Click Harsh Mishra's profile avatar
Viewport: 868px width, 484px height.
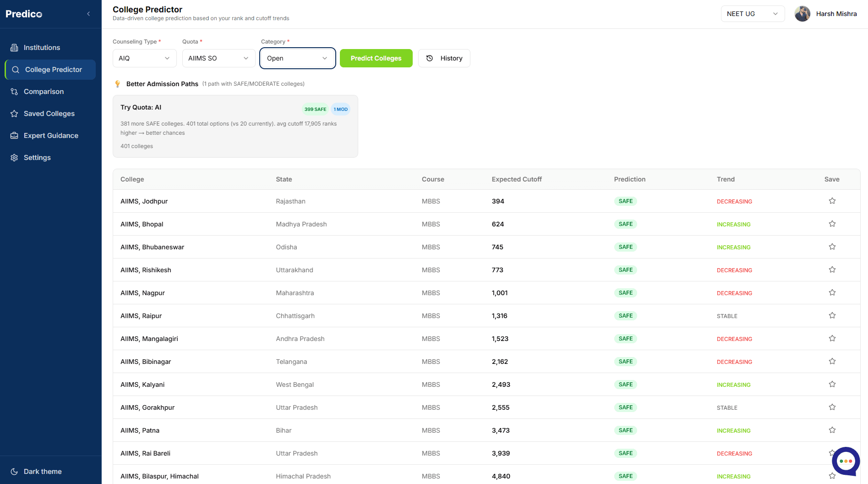click(x=802, y=14)
